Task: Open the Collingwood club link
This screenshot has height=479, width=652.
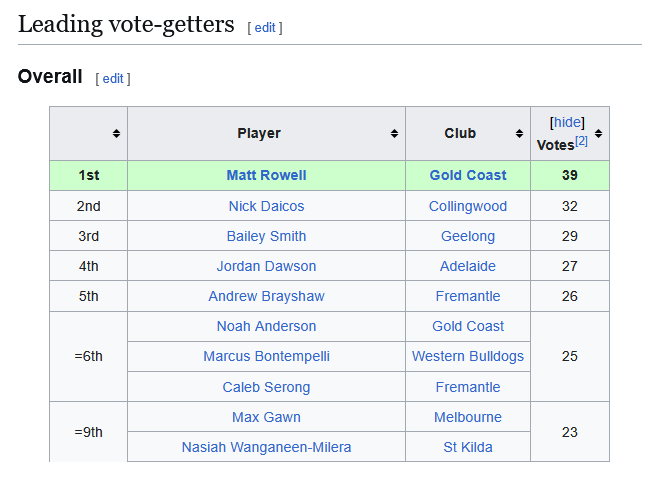Action: [x=468, y=206]
